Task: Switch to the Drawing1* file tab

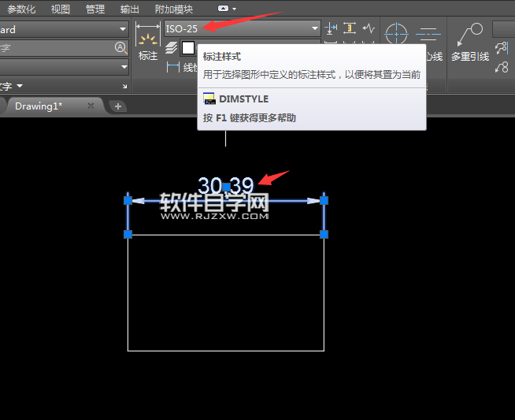Action: click(39, 106)
